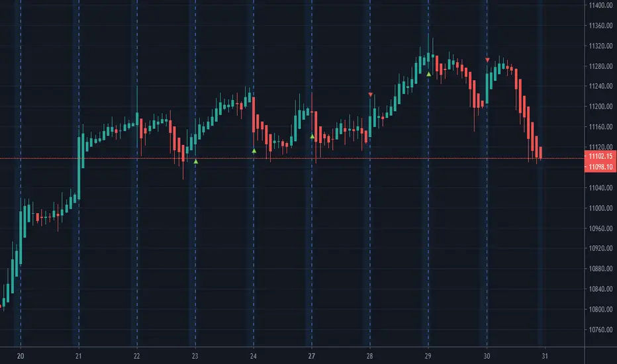Click the 10760.00 price axis value
The width and height of the screenshot is (617, 364).
click(600, 330)
